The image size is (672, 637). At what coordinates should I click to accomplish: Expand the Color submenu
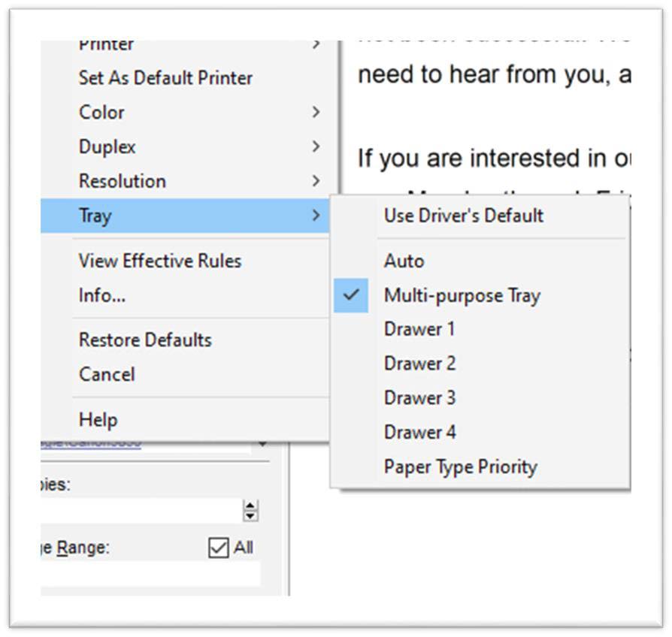pos(101,113)
